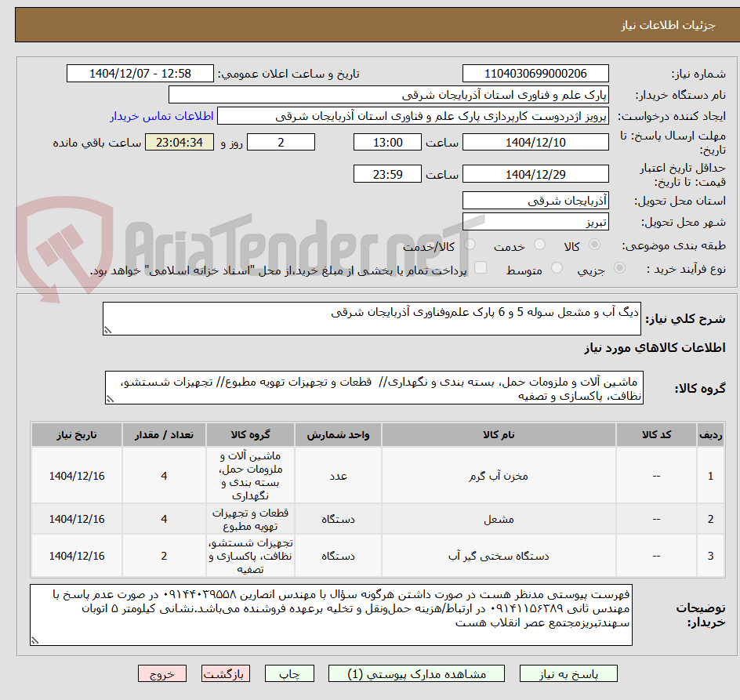This screenshot has height=700, width=740.
Task: Click the استان محل تحویل field آذربایجان شرقی
Action: click(x=535, y=201)
